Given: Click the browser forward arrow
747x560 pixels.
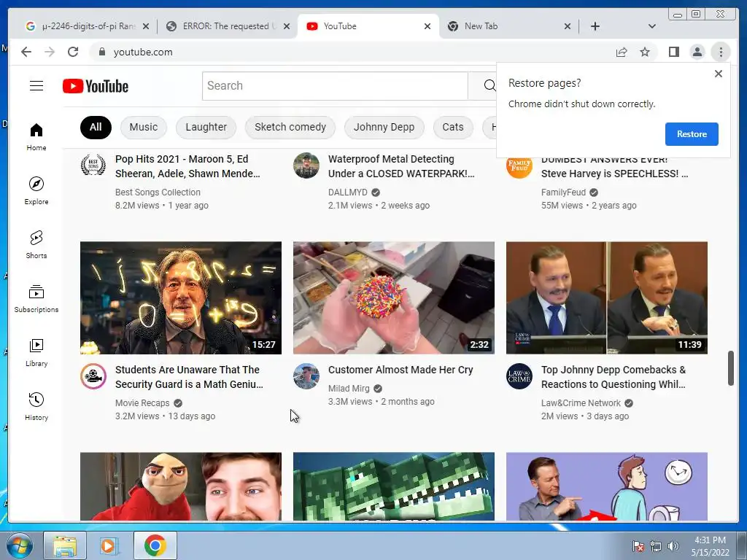Looking at the screenshot, I should [x=50, y=52].
